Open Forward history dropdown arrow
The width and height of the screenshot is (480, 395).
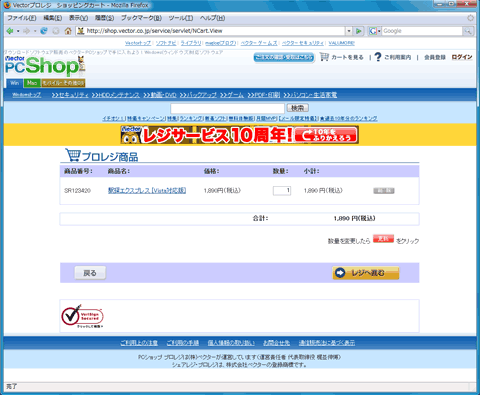point(35,31)
